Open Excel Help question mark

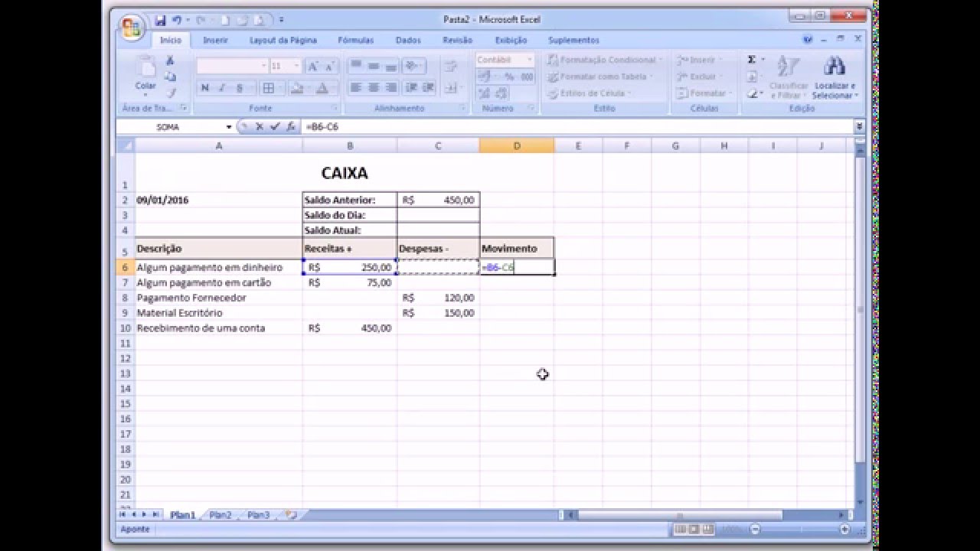pos(808,40)
